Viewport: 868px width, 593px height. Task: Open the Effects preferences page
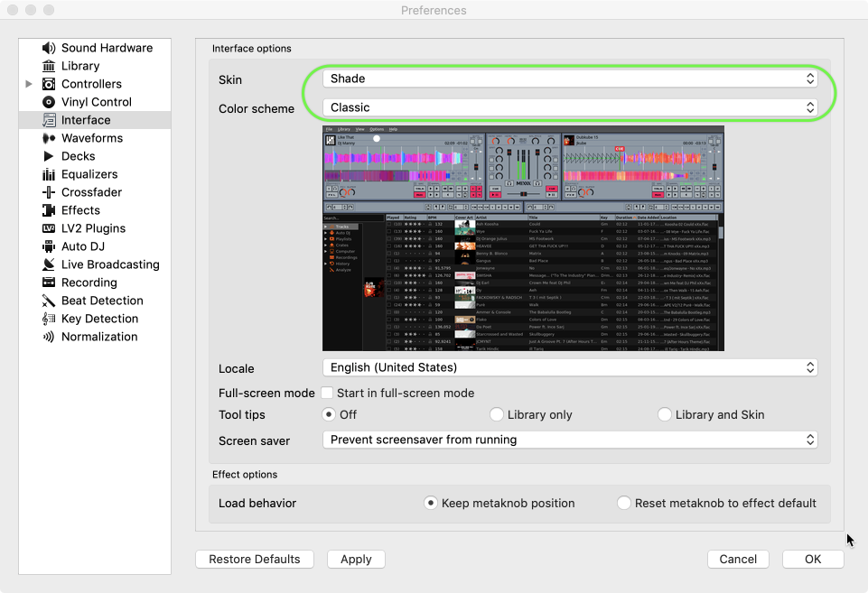[x=80, y=210]
